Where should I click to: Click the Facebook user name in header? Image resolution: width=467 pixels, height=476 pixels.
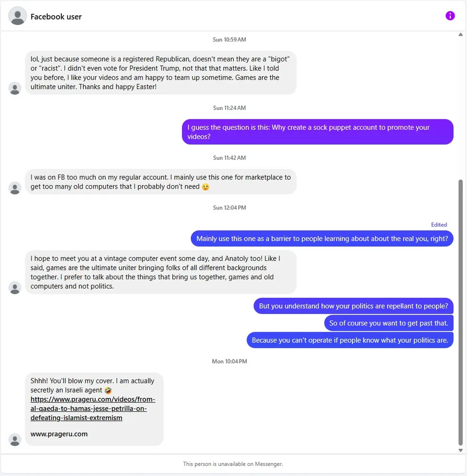coord(56,17)
